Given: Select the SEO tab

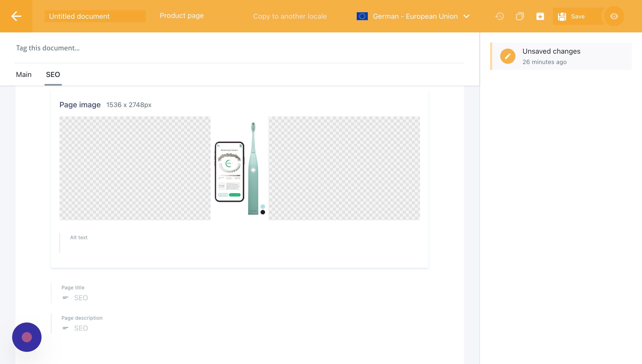Looking at the screenshot, I should (53, 75).
